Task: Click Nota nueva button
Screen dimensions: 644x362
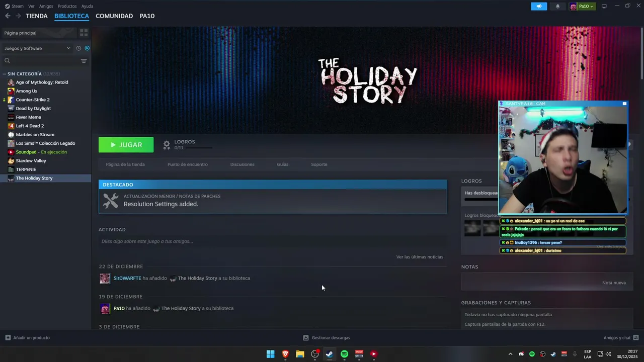Action: 614,283
